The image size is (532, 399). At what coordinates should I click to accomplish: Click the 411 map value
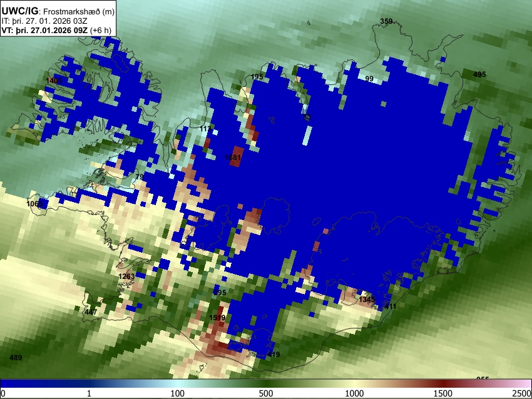tap(390, 306)
